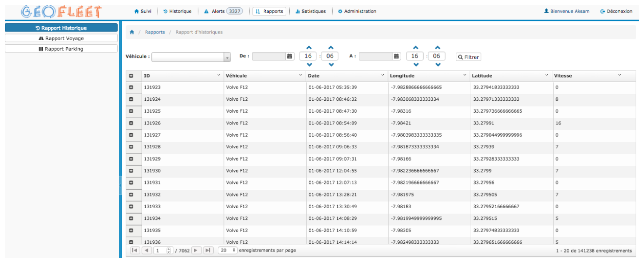This screenshot has width=644, height=264.
Task: Open the Véhicule dropdown list
Action: coord(227,57)
